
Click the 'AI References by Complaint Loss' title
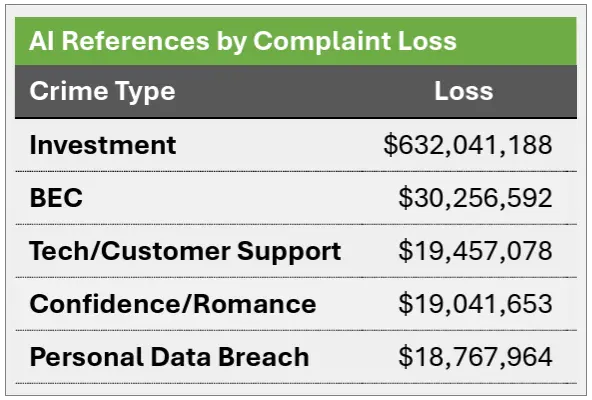pyautogui.click(x=243, y=41)
